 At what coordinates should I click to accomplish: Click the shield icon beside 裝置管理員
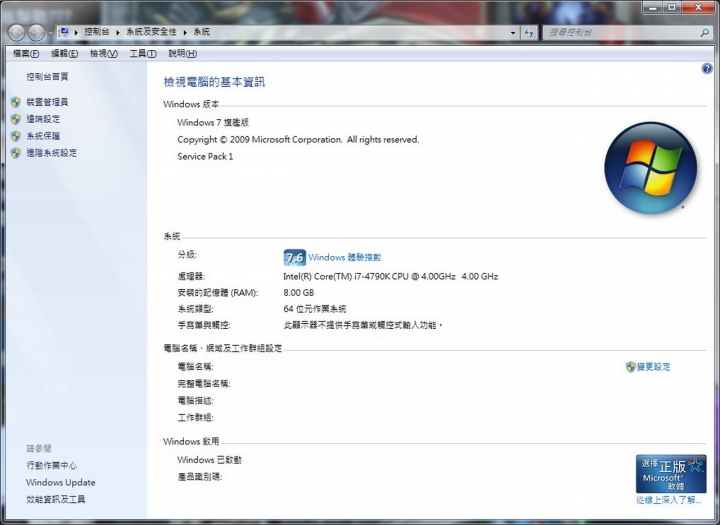click(16, 102)
